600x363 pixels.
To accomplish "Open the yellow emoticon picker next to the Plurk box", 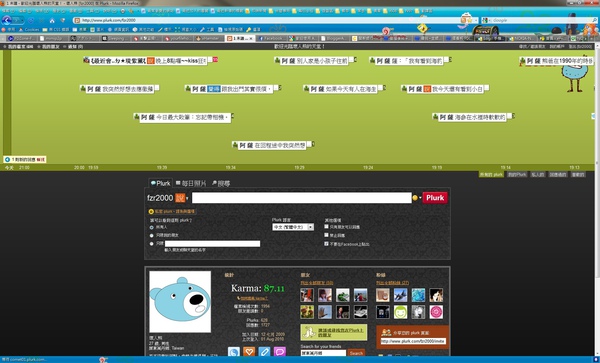I will click(415, 198).
